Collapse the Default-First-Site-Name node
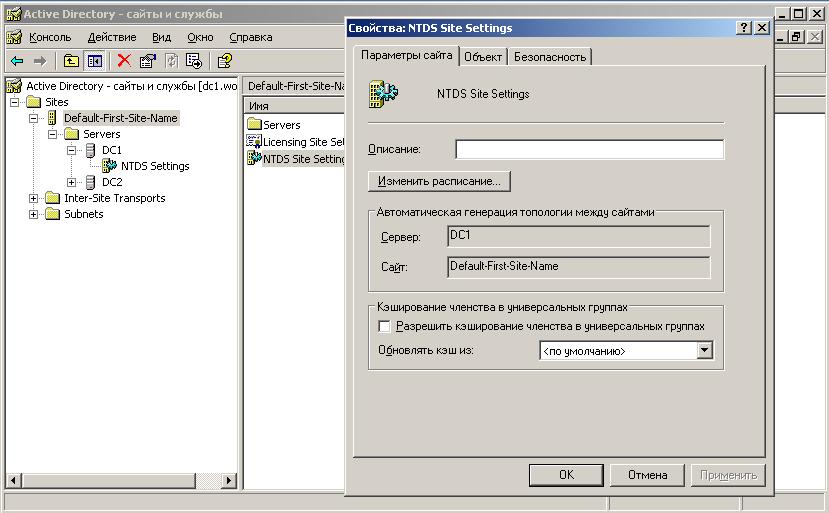Screen dimensions: 829x513 [x=33, y=118]
